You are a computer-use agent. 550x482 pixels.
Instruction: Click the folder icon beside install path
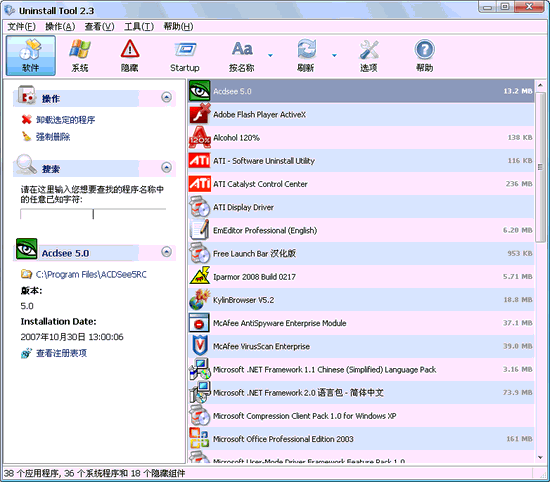(x=26, y=274)
